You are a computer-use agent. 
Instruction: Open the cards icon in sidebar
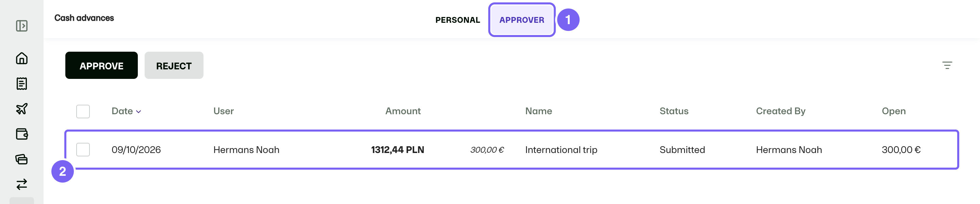(x=22, y=159)
